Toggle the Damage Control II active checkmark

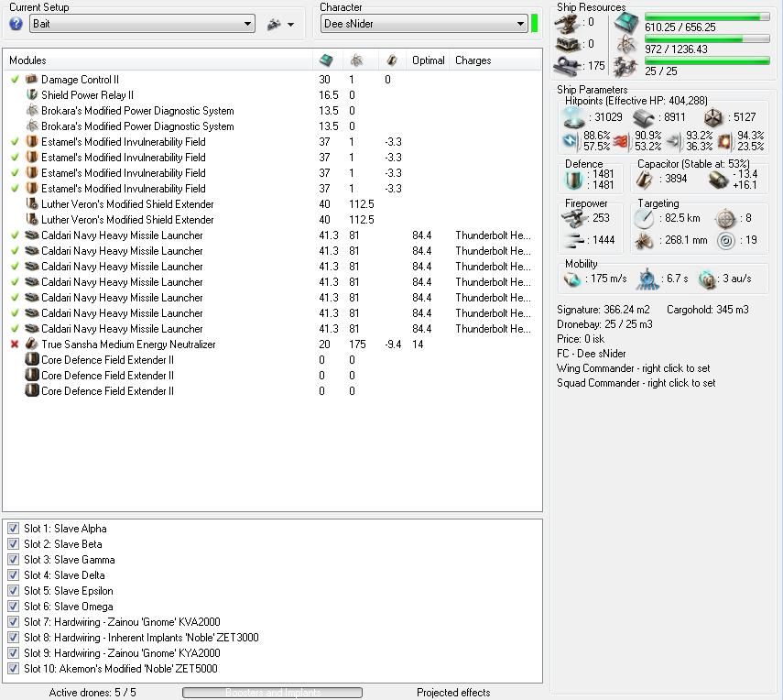pyautogui.click(x=15, y=80)
